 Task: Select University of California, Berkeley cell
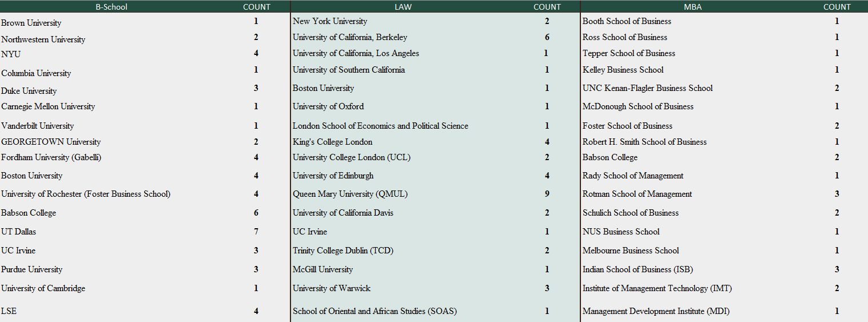[350, 37]
